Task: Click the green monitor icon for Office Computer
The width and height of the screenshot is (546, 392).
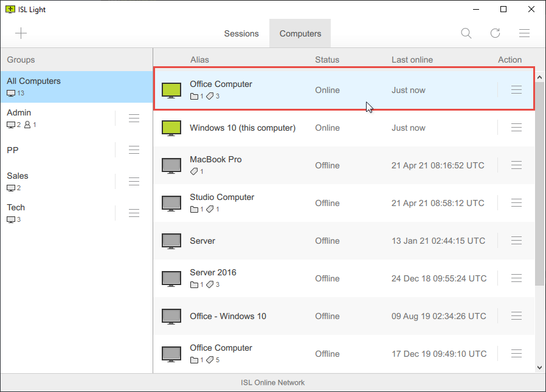Action: click(x=171, y=89)
